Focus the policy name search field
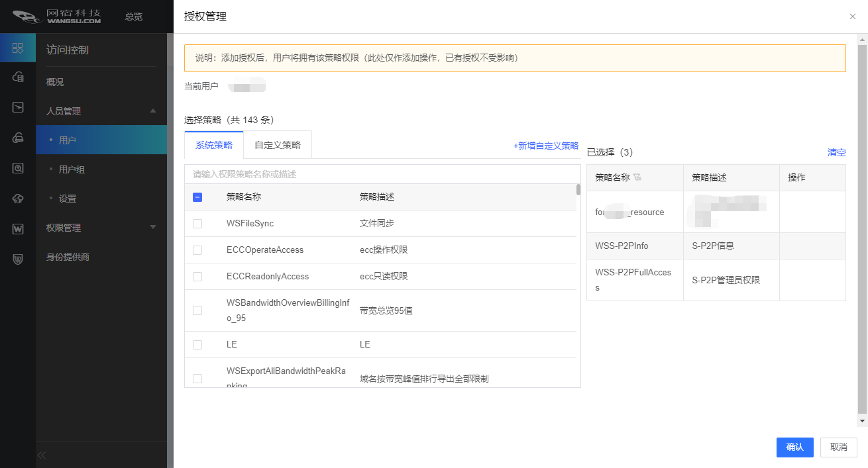Viewport: 868px width, 468px height. [x=382, y=174]
